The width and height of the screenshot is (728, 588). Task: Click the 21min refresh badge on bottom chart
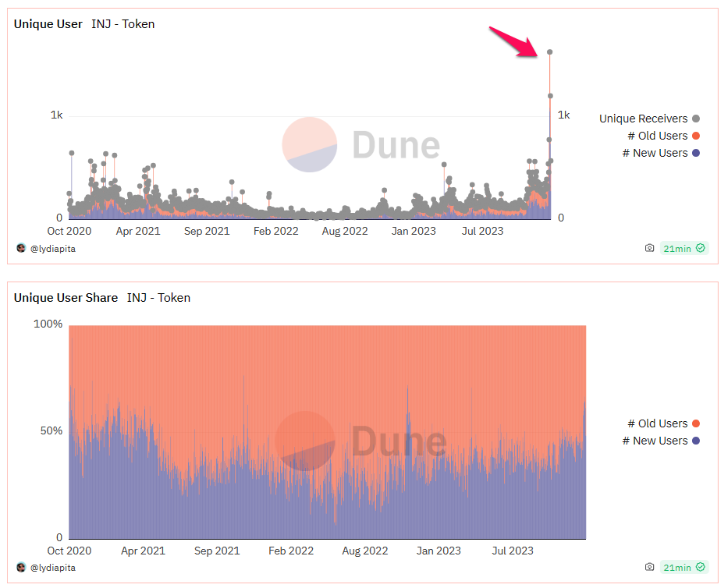click(x=684, y=567)
